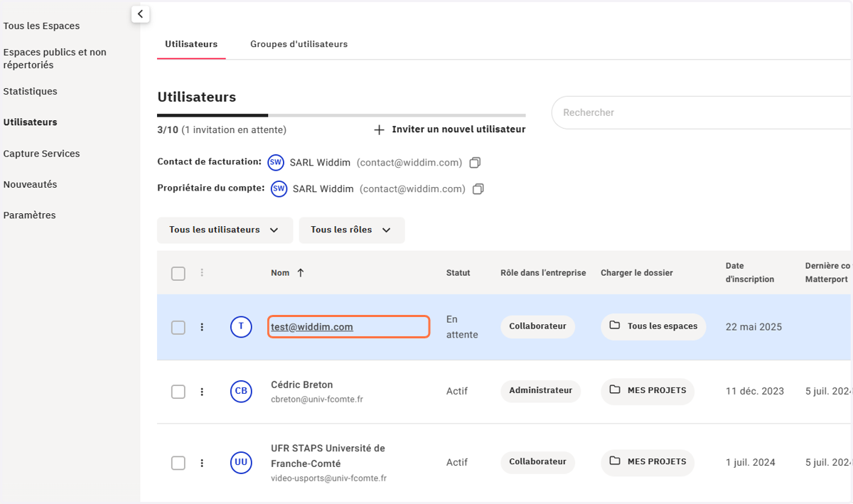Open Paramètres in sidebar
The width and height of the screenshot is (853, 504).
(29, 215)
